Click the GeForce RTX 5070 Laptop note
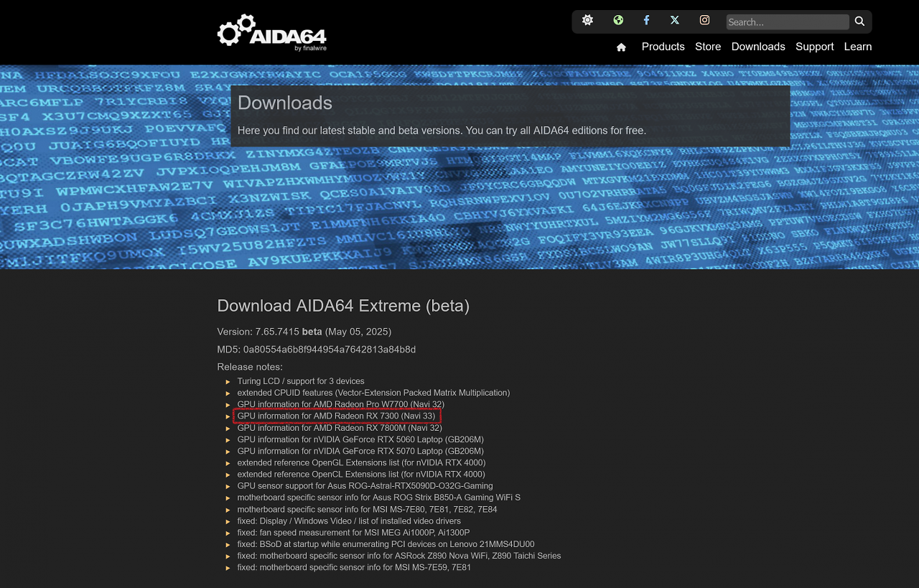Image resolution: width=919 pixels, height=588 pixels. [360, 451]
